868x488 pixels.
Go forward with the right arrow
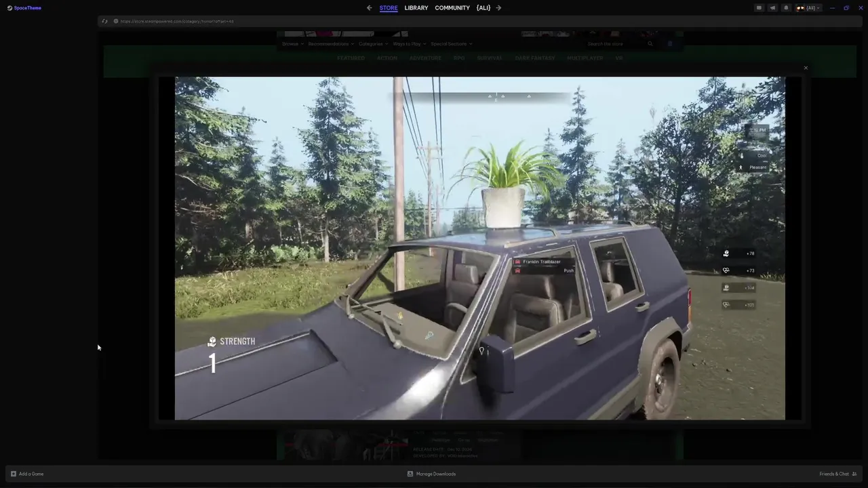coord(498,8)
